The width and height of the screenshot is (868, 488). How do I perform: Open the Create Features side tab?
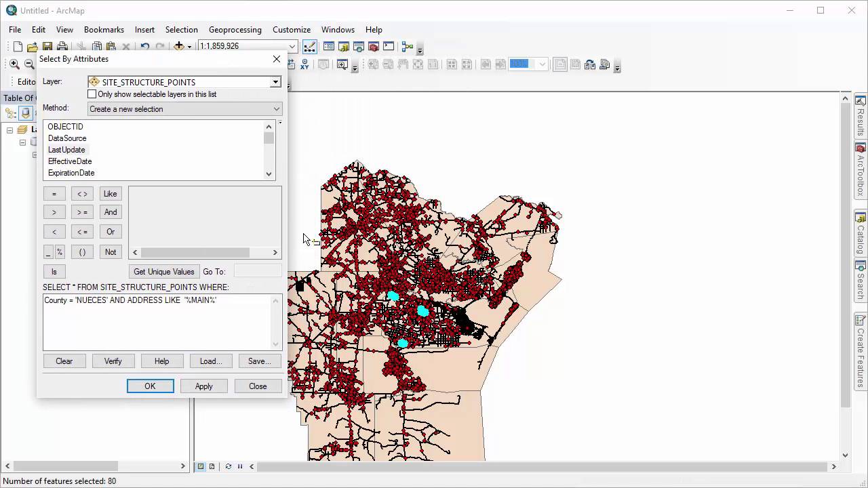click(861, 350)
